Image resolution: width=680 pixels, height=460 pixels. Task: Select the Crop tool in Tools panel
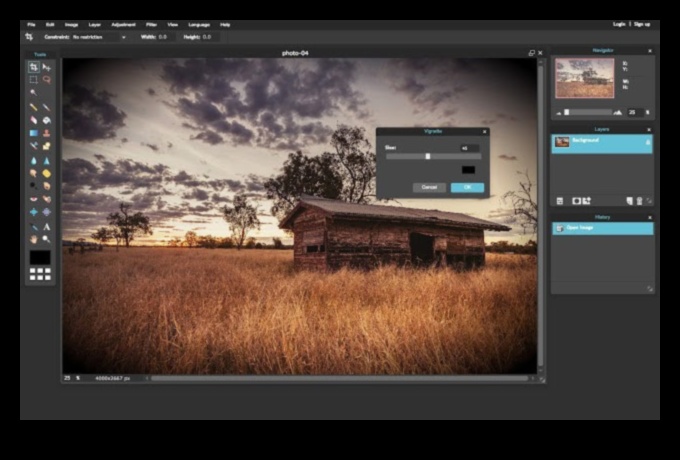click(33, 67)
